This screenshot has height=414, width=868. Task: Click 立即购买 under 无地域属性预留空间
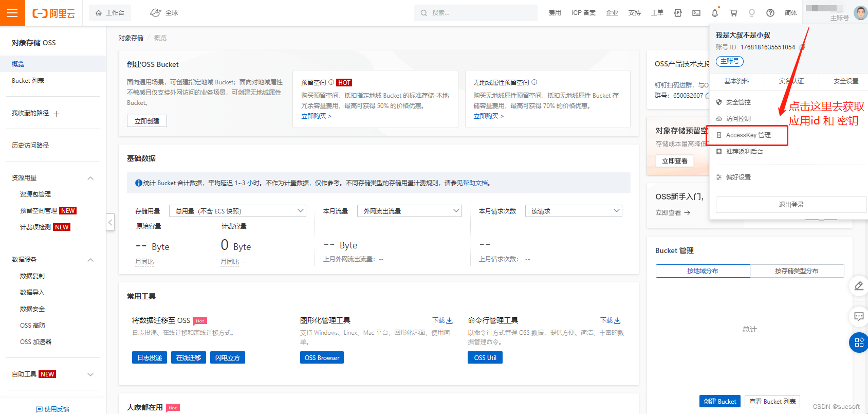[x=488, y=116]
